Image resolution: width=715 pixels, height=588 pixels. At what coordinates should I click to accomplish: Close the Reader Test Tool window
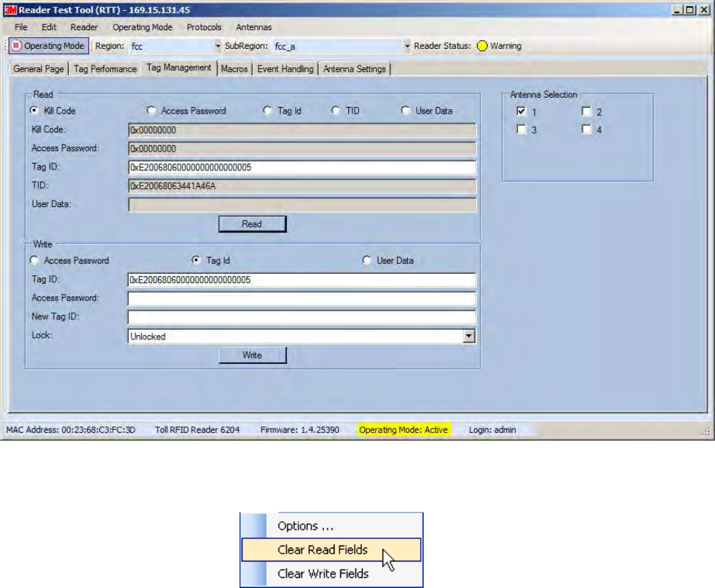pos(704,9)
